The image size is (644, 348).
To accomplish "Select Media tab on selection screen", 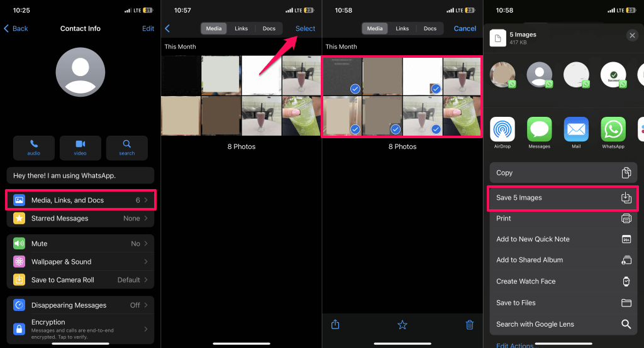I will pos(375,28).
